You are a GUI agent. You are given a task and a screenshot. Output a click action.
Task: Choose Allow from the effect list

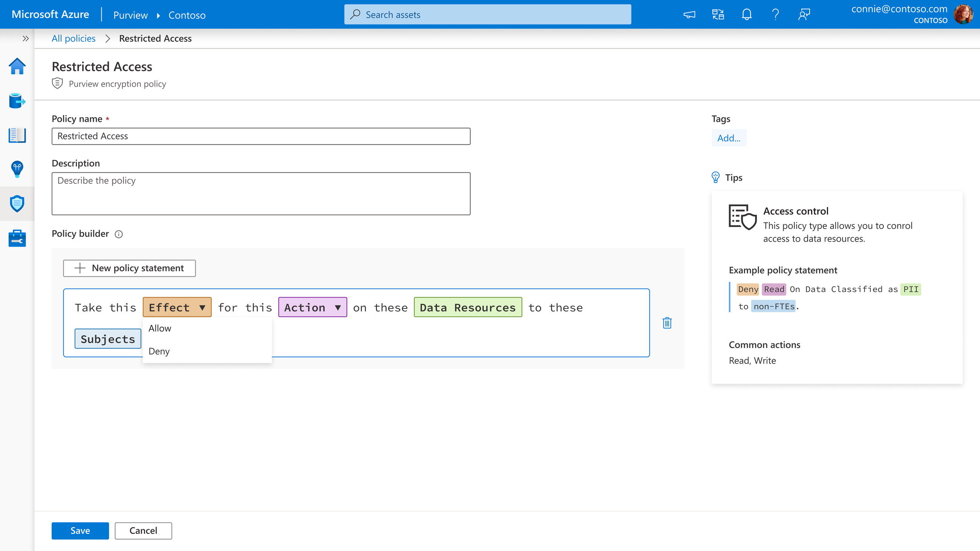[207, 328]
